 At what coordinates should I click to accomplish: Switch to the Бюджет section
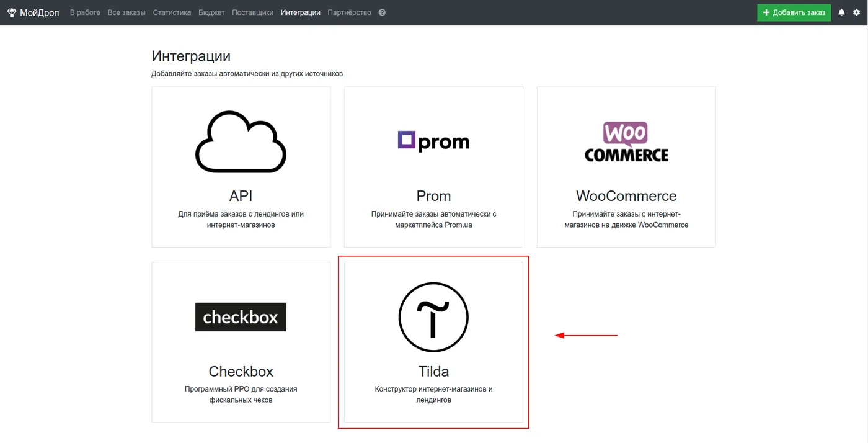[x=211, y=12]
